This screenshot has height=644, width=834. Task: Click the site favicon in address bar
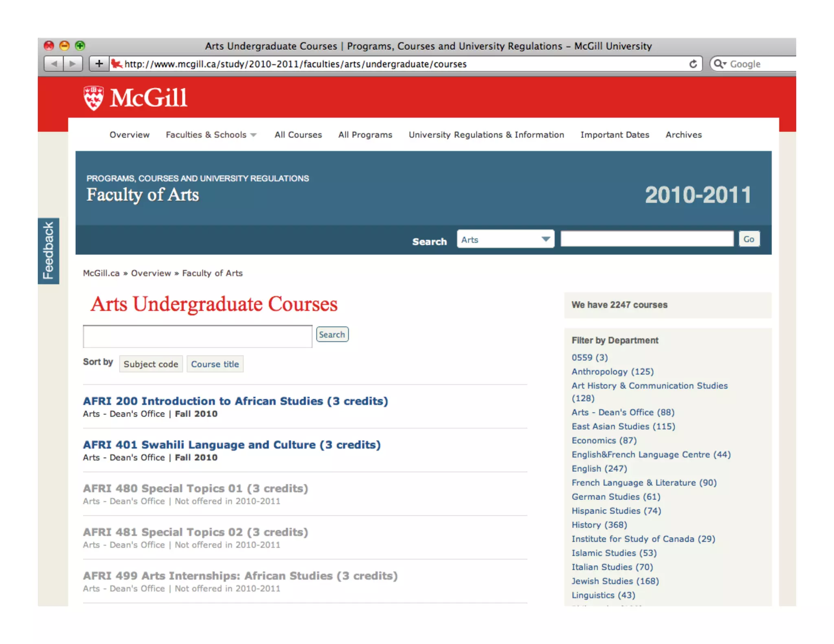tap(117, 64)
